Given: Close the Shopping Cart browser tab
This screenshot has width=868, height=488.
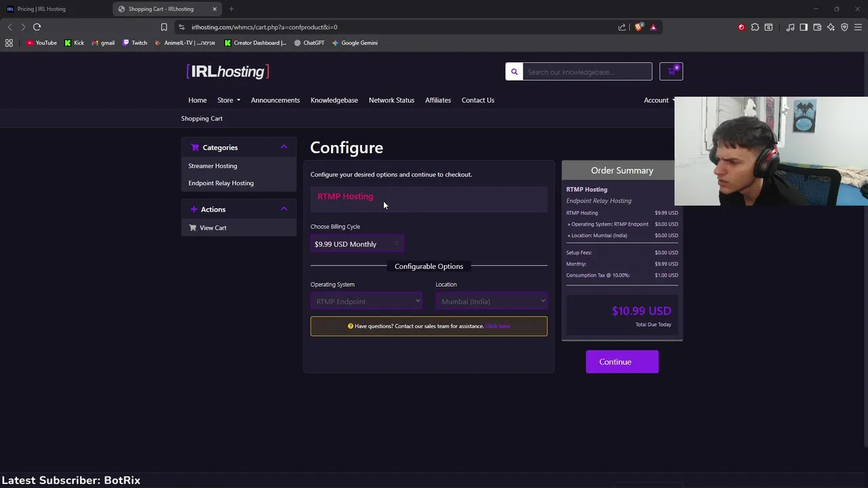Looking at the screenshot, I should tap(214, 9).
